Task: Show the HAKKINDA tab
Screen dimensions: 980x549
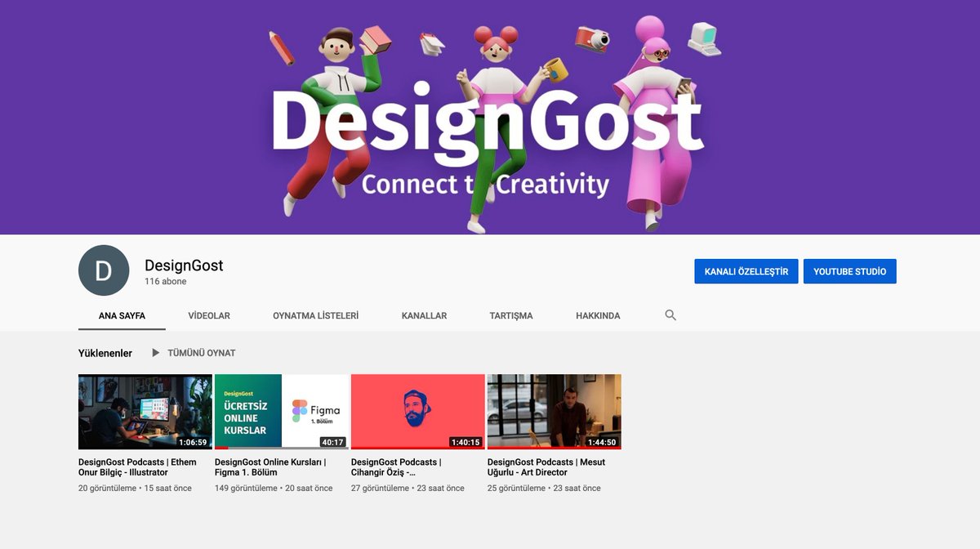Action: [598, 315]
